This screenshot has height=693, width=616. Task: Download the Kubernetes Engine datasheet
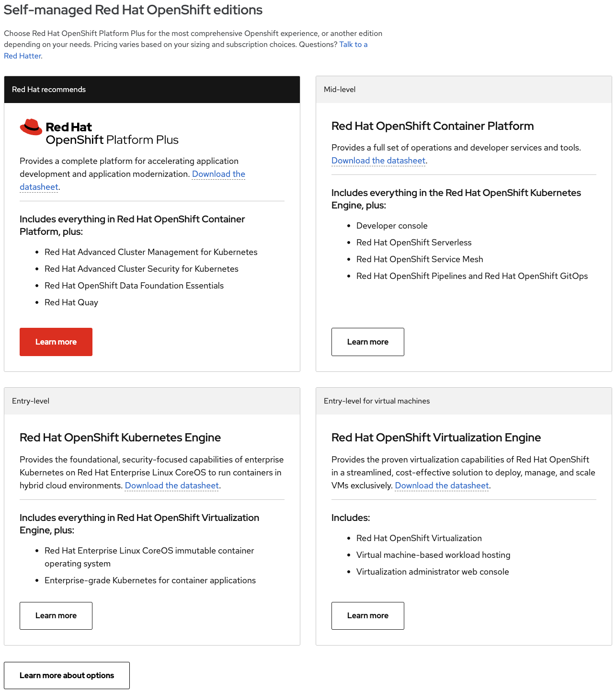172,485
